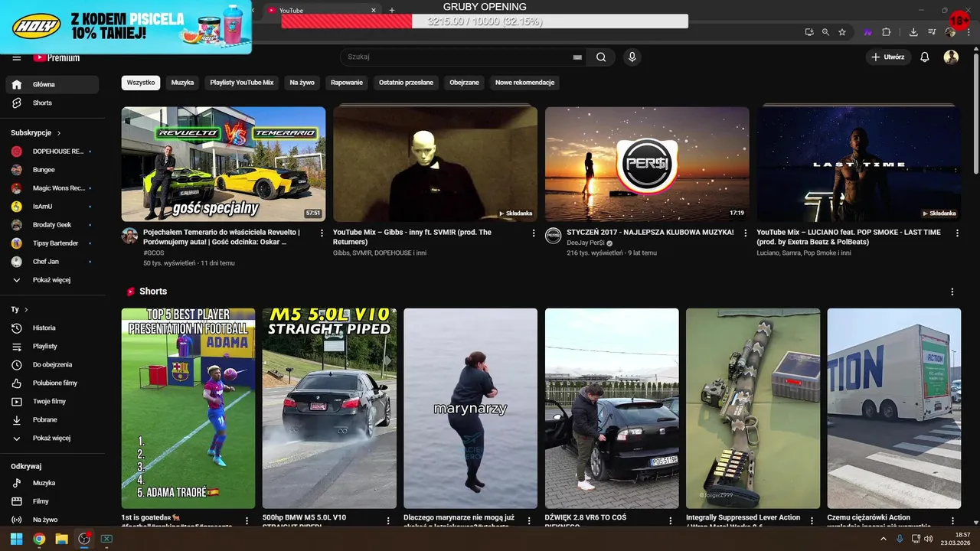Bookmark this page with the star icon

click(x=842, y=32)
